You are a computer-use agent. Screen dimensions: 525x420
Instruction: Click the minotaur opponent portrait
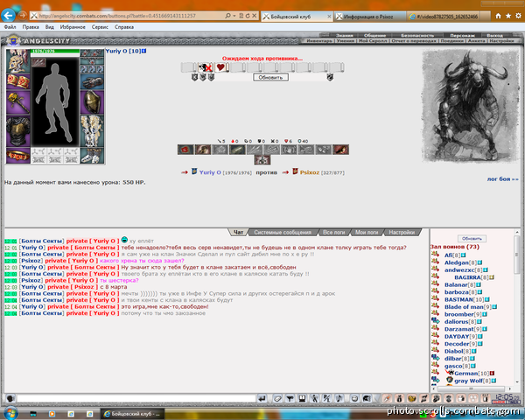pos(471,106)
